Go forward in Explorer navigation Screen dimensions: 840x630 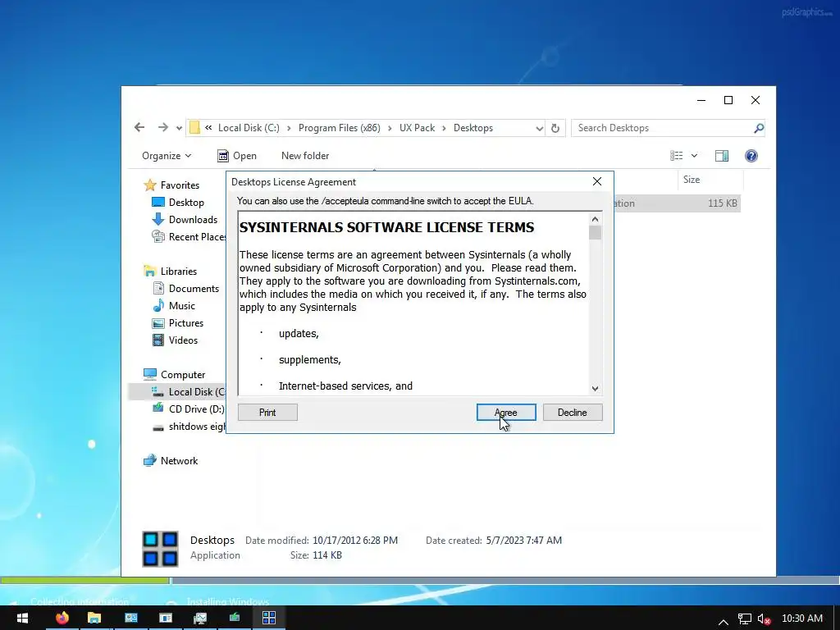click(163, 127)
